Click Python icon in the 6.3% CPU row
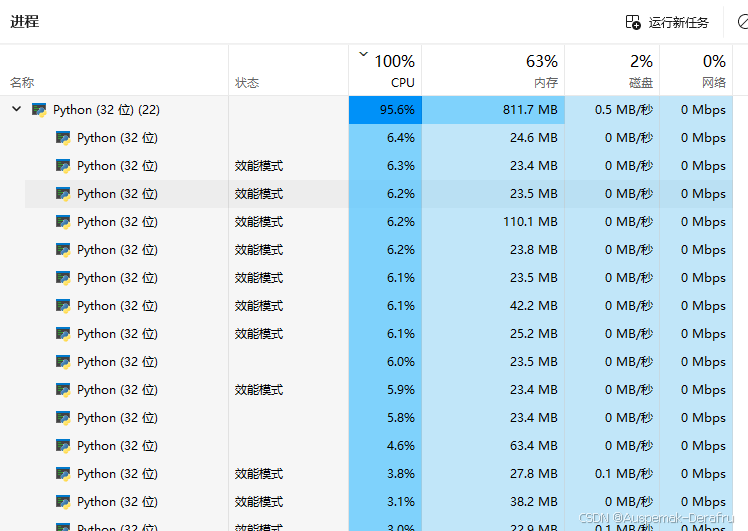The image size is (748, 531). click(x=63, y=166)
